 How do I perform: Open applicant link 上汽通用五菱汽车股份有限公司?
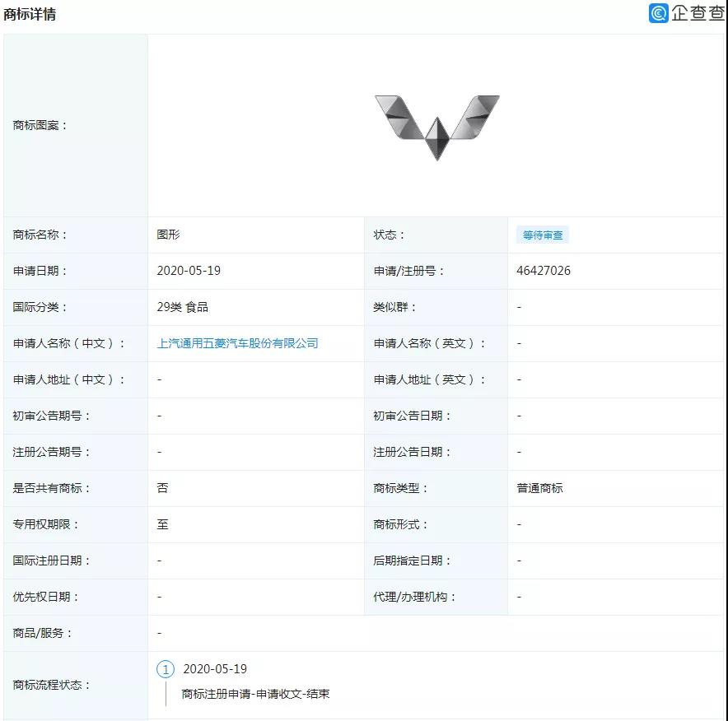click(237, 343)
